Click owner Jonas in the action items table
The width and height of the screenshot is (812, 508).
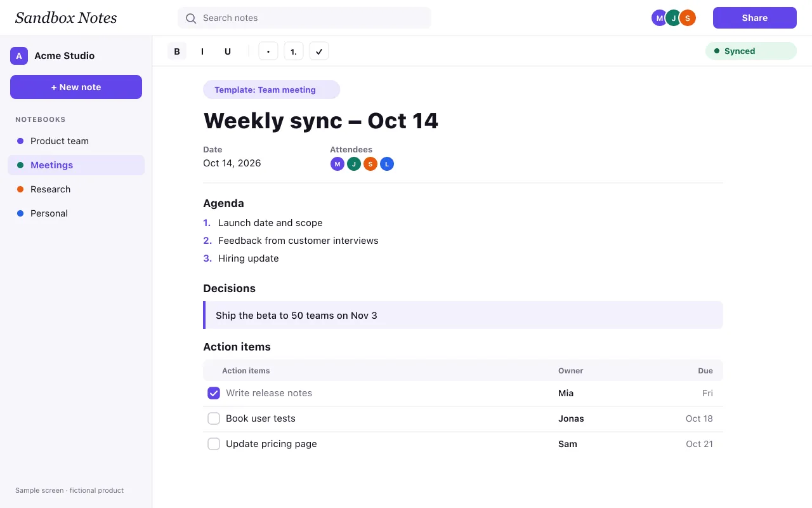click(571, 418)
